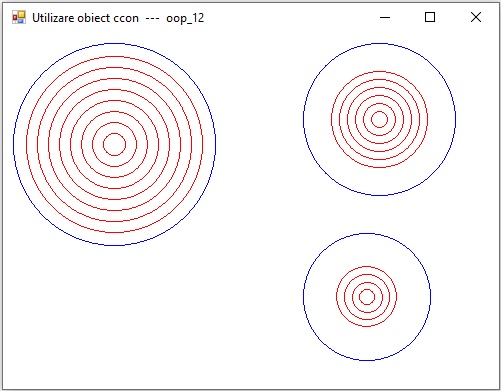Click the blue outer outline of the top-right circle

coord(303,119)
